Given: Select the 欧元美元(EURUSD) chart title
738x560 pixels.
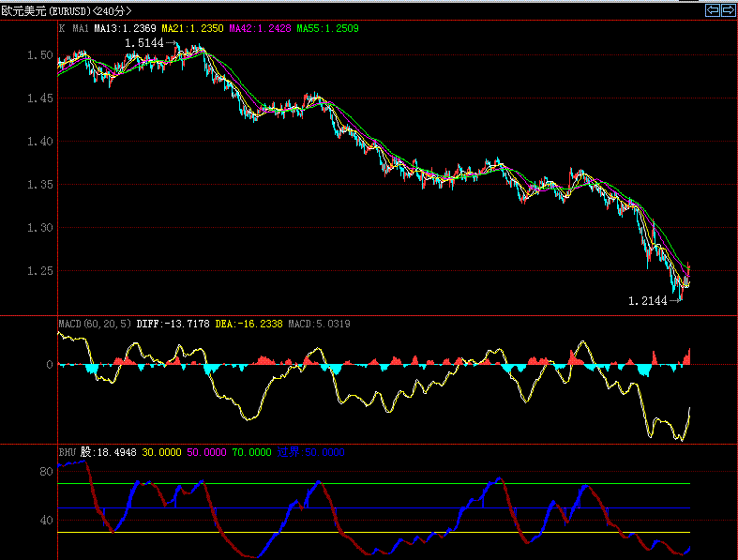Looking at the screenshot, I should pos(47,11).
